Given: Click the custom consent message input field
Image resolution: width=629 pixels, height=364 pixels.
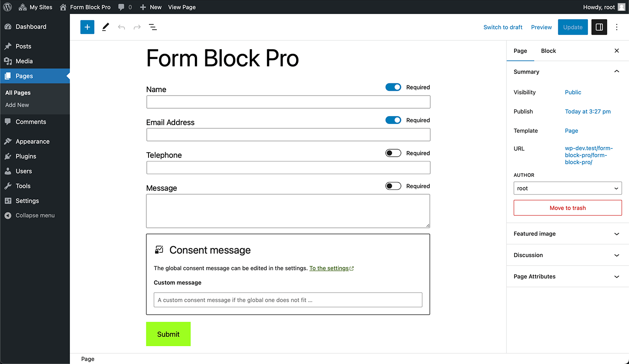Looking at the screenshot, I should [288, 300].
